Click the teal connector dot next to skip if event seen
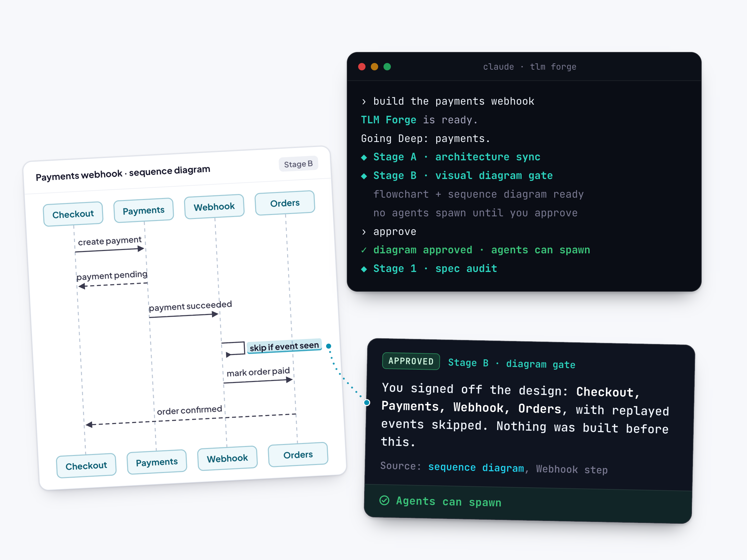747x560 pixels. [328, 346]
